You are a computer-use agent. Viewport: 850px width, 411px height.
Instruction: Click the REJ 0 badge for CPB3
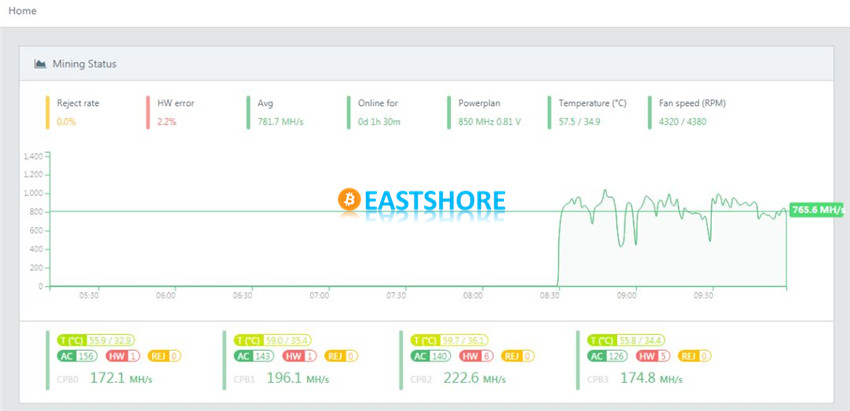pos(695,356)
